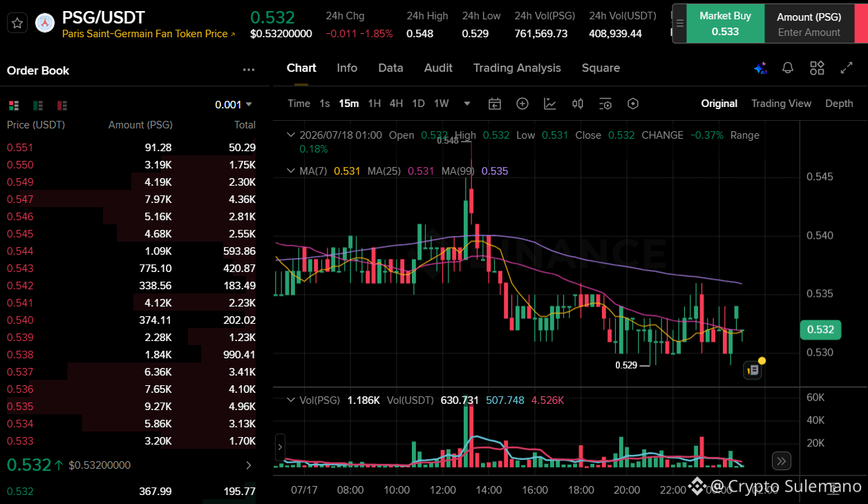Select buy-orders-only order book view

click(x=38, y=105)
